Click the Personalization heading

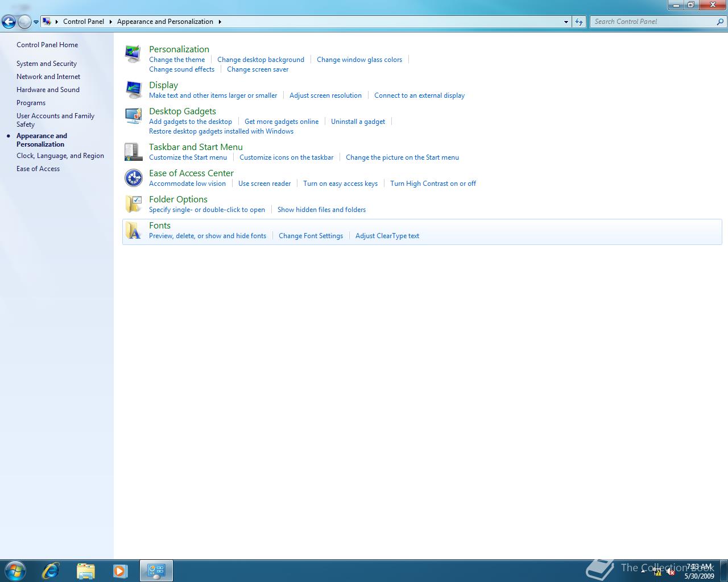pyautogui.click(x=179, y=49)
